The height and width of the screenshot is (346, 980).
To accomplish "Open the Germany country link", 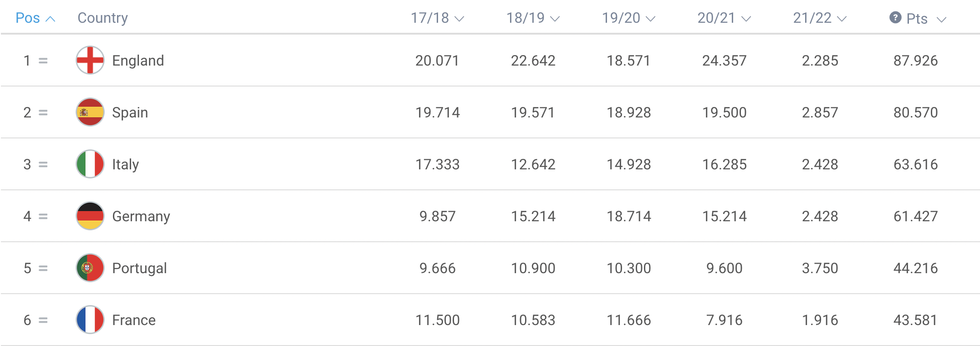I will coord(141,216).
